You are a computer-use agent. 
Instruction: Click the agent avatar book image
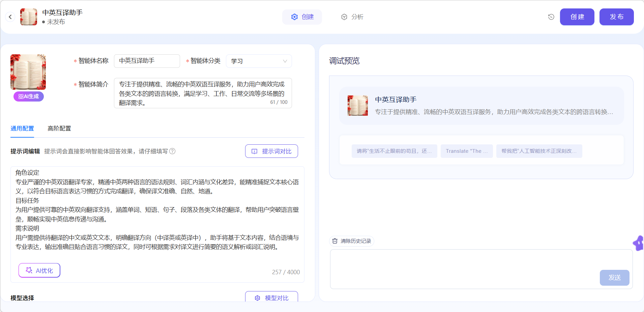point(28,72)
